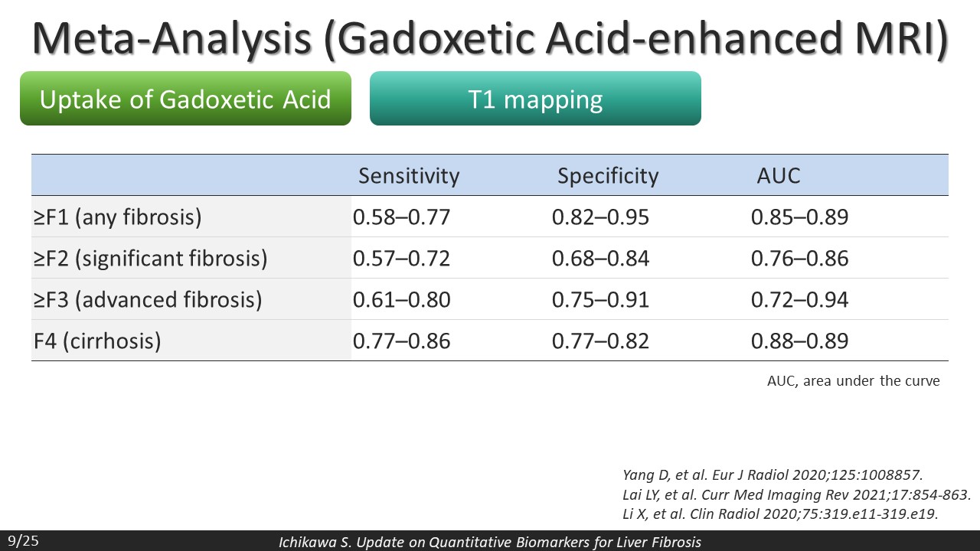
Task: Select the T1 mapping button
Action: [535, 99]
